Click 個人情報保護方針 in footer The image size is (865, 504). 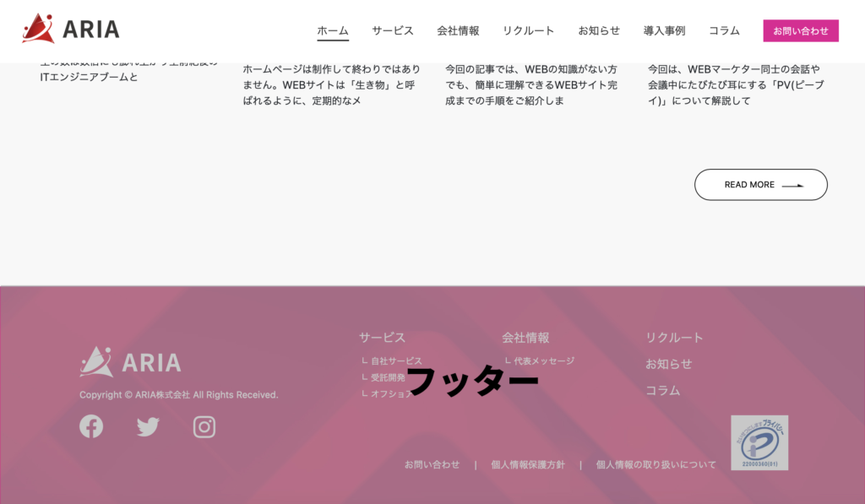point(528,464)
